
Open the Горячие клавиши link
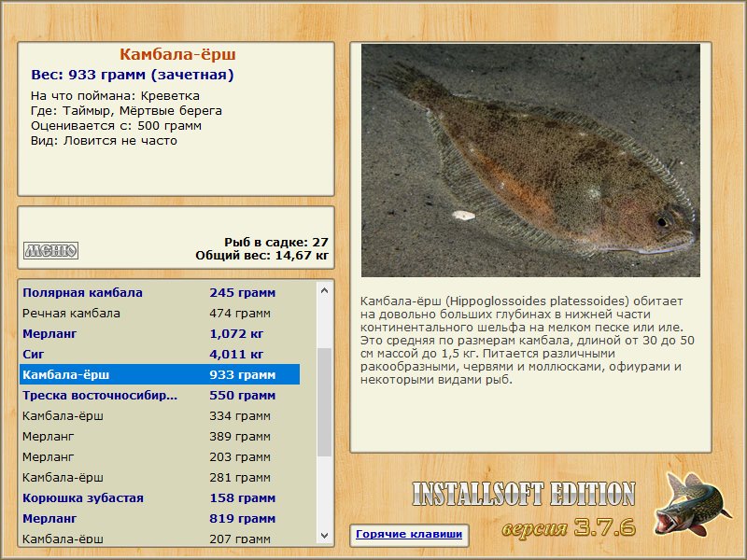pyautogui.click(x=409, y=534)
